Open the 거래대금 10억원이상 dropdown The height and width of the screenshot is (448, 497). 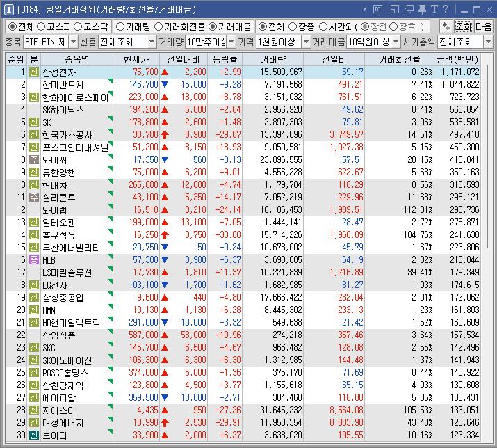click(x=396, y=42)
